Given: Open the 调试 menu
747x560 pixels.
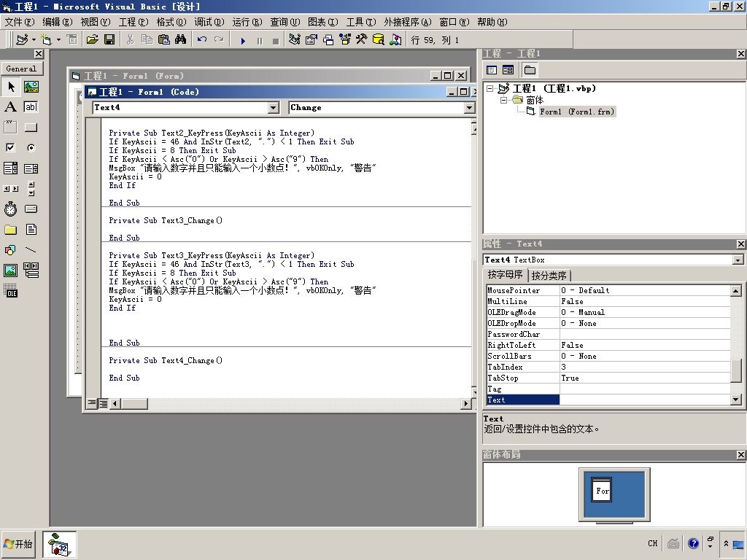Looking at the screenshot, I should click(x=209, y=22).
